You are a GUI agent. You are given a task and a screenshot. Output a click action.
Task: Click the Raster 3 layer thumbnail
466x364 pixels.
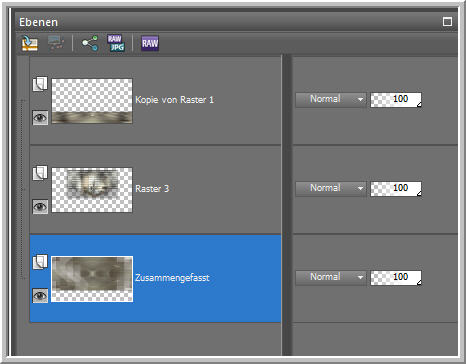click(x=92, y=190)
